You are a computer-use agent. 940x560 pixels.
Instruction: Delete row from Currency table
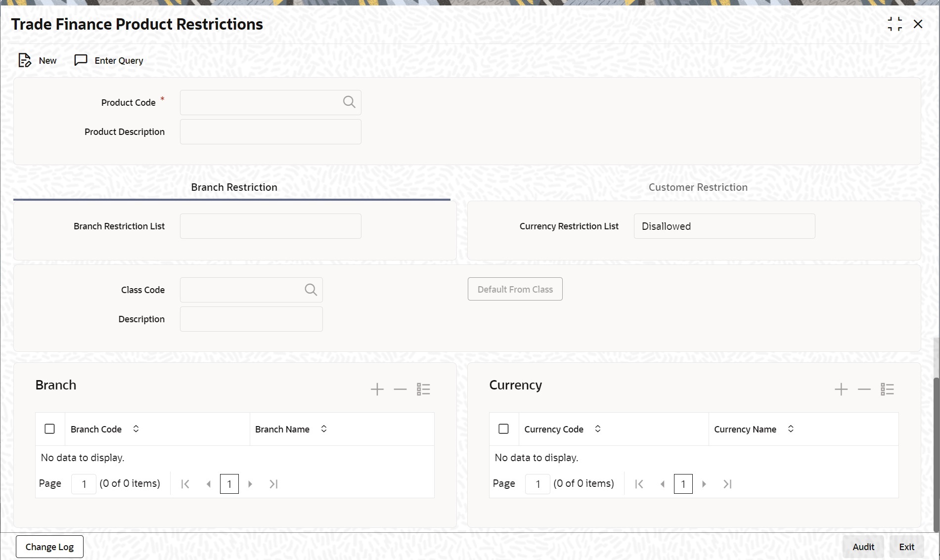pos(864,389)
